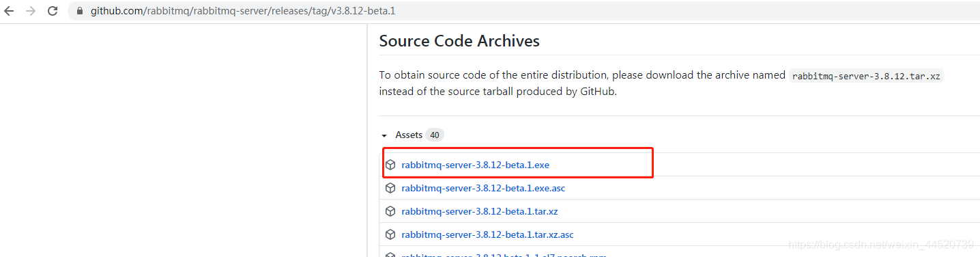
Task: Select the Source Code Archives heading
Action: 459,41
